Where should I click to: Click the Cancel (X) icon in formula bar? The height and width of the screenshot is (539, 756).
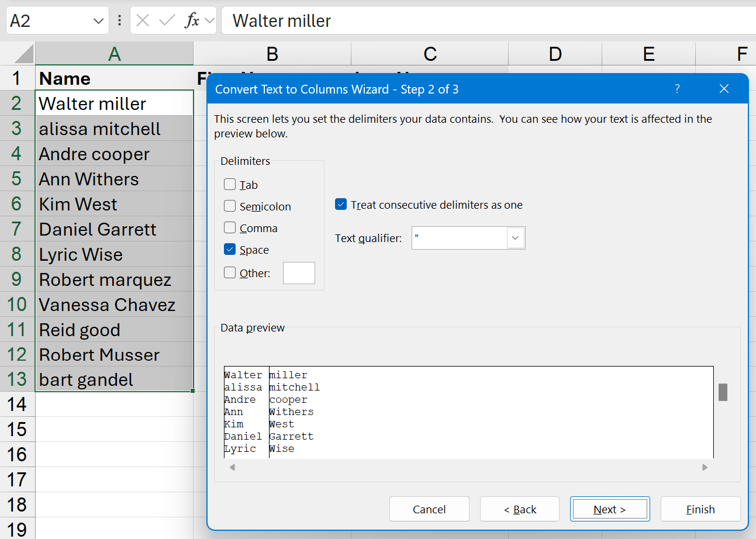click(143, 20)
